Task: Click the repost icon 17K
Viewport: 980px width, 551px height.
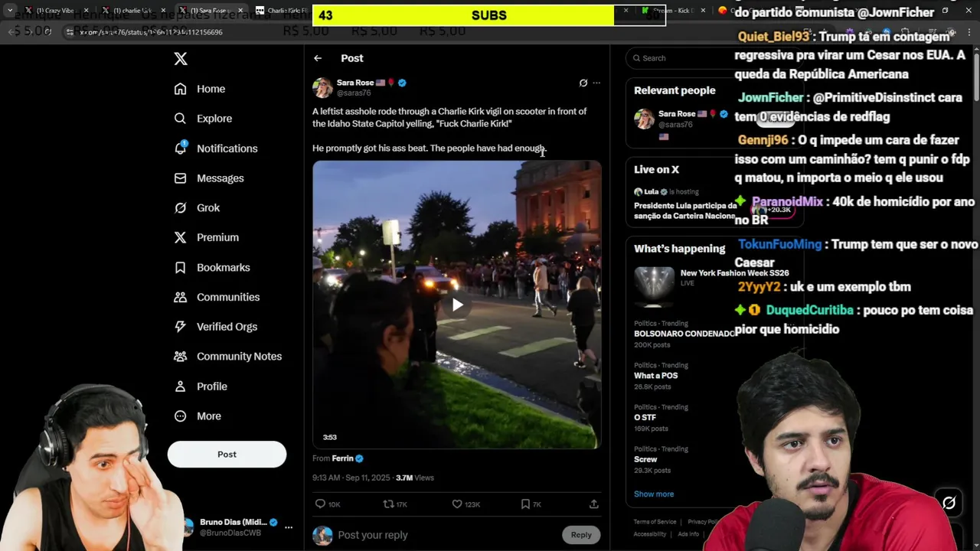Action: [x=395, y=504]
